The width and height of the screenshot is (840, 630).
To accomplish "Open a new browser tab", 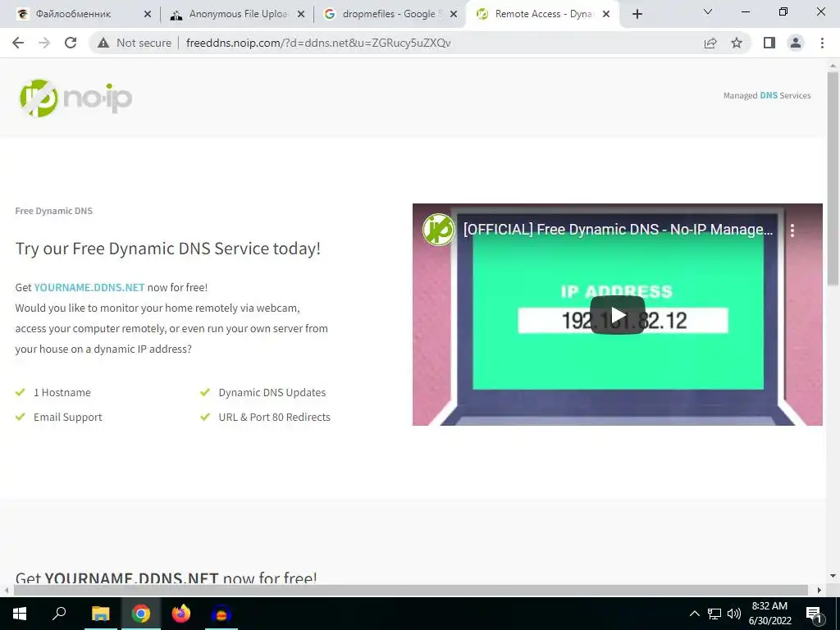I will tap(637, 15).
